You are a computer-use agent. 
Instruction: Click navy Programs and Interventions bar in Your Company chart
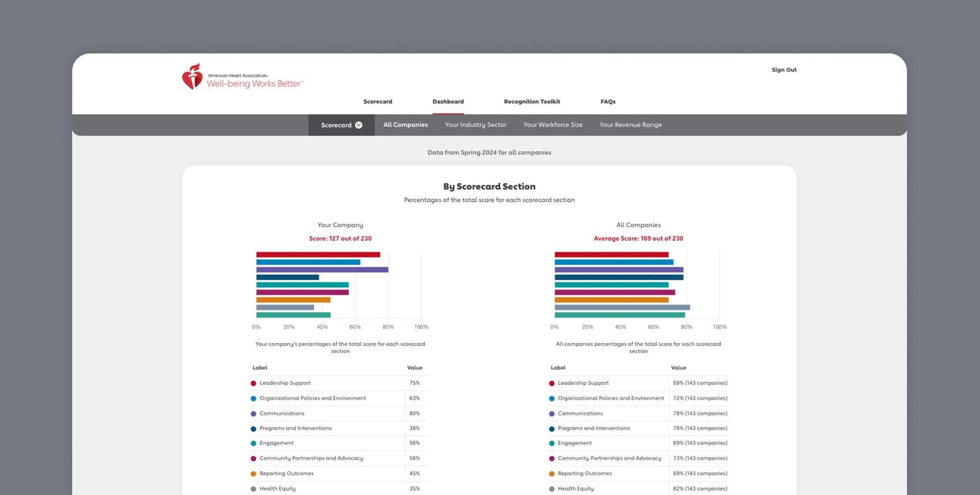[287, 278]
